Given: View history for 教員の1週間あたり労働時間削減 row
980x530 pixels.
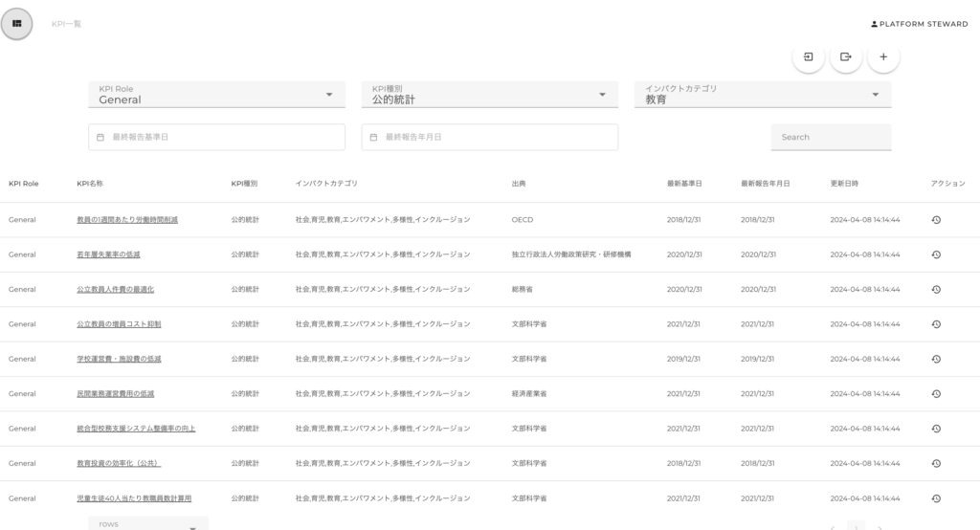Looking at the screenshot, I should [936, 220].
